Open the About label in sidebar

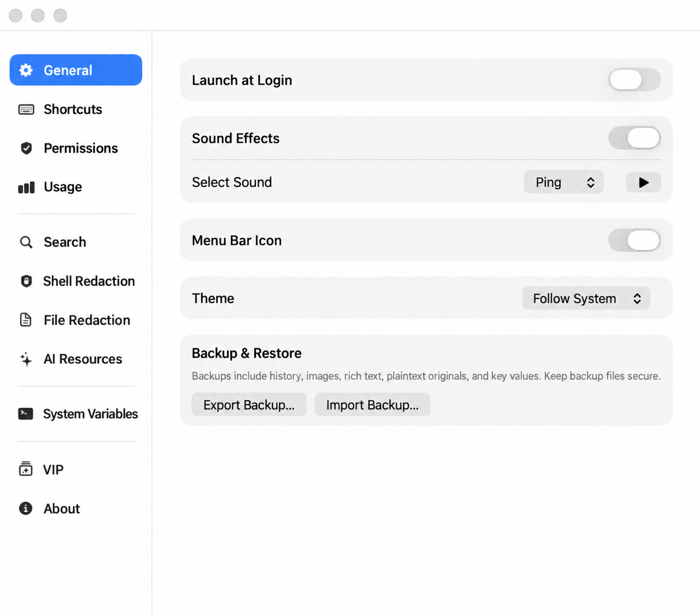(62, 508)
